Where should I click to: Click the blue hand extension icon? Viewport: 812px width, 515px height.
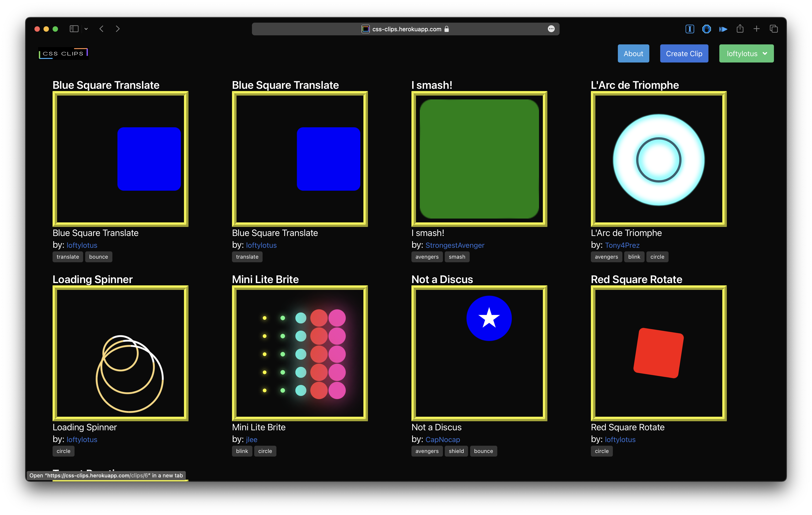tap(706, 29)
